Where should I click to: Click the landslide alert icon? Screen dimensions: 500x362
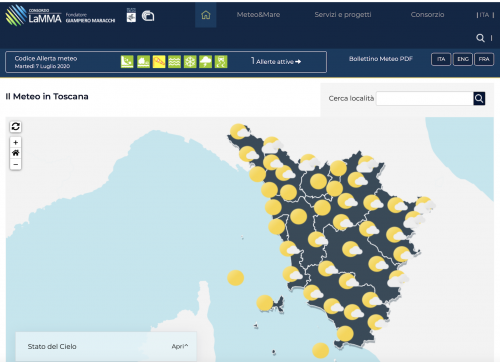point(127,62)
